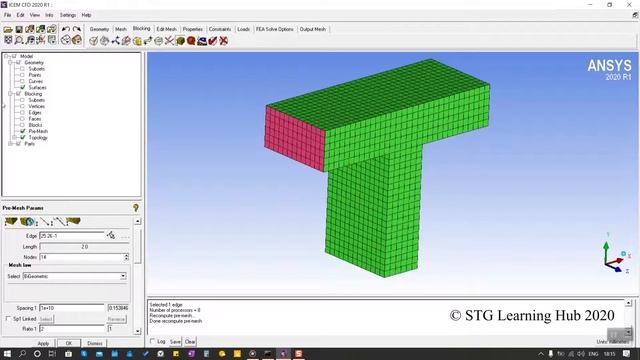The width and height of the screenshot is (640, 360).
Task: Uncheck the Pre-Mesh checkbox
Action: (x=23, y=131)
